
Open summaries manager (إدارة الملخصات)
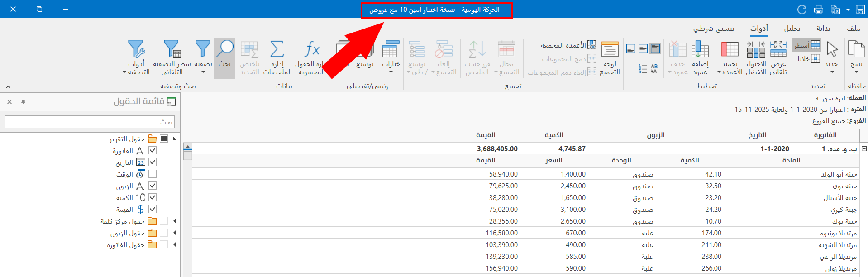click(x=277, y=58)
